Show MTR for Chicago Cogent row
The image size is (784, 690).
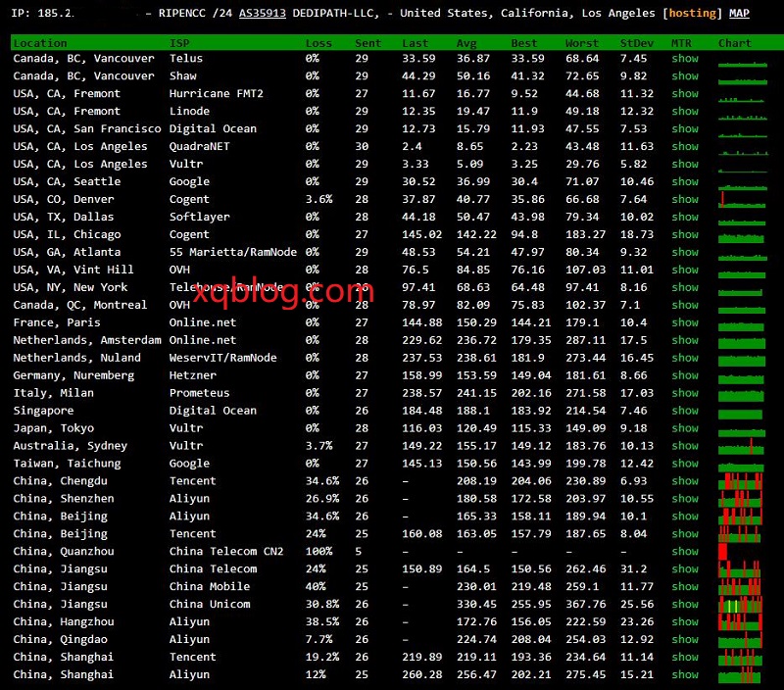pyautogui.click(x=684, y=234)
